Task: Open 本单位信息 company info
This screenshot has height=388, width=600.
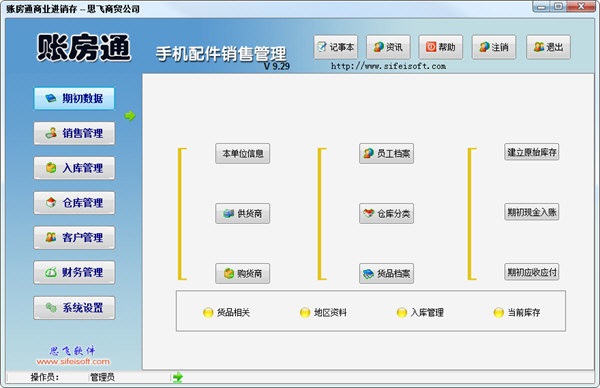Action: click(x=243, y=153)
